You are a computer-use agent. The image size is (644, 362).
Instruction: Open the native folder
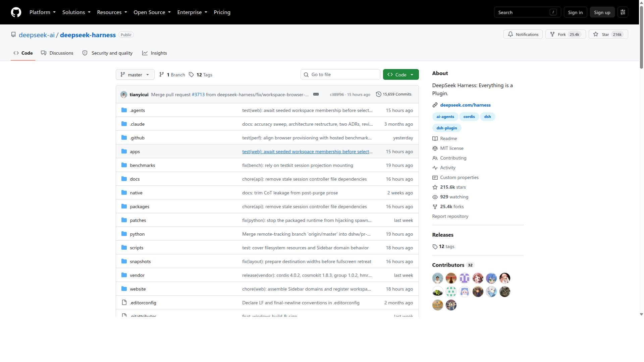pyautogui.click(x=136, y=193)
